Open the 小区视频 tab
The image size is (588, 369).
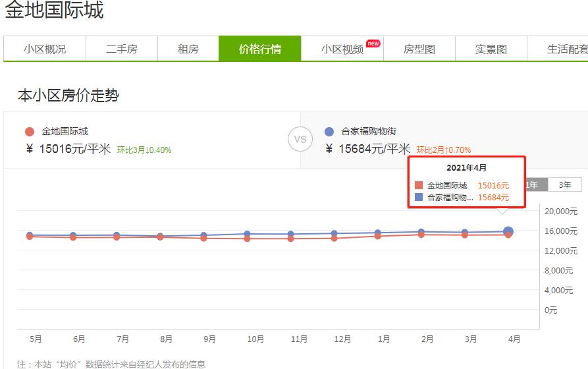(342, 49)
